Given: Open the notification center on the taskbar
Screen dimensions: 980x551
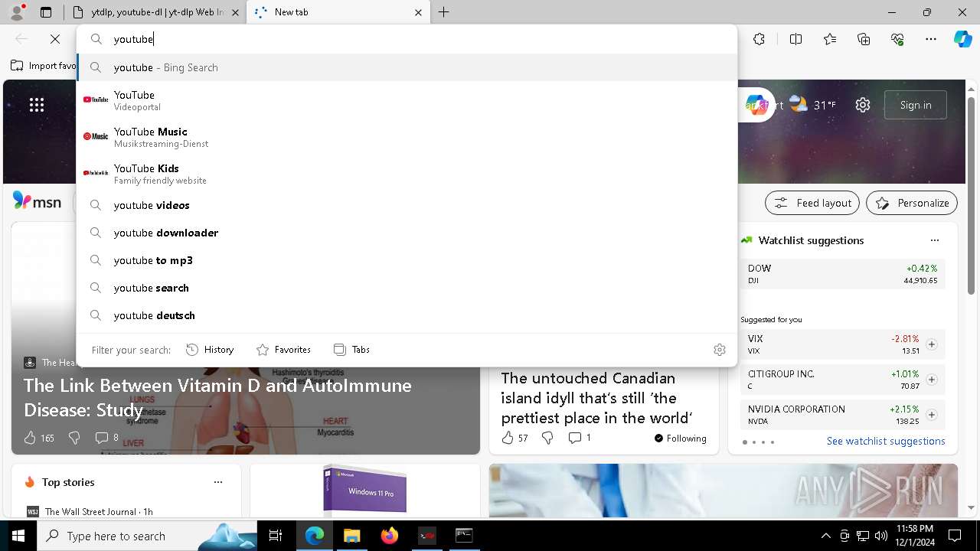Looking at the screenshot, I should (x=955, y=536).
